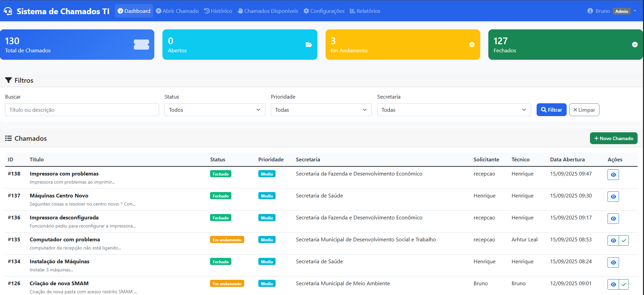Mark ticket #135 done with check icon

click(624, 241)
